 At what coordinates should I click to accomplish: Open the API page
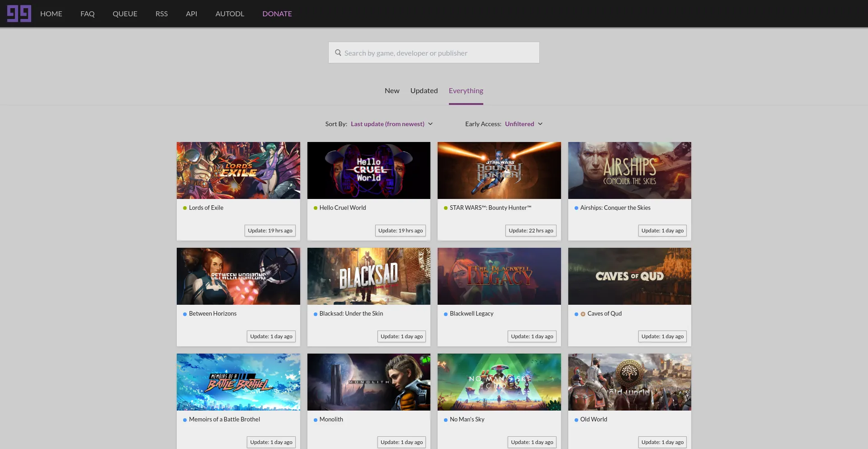(x=191, y=14)
